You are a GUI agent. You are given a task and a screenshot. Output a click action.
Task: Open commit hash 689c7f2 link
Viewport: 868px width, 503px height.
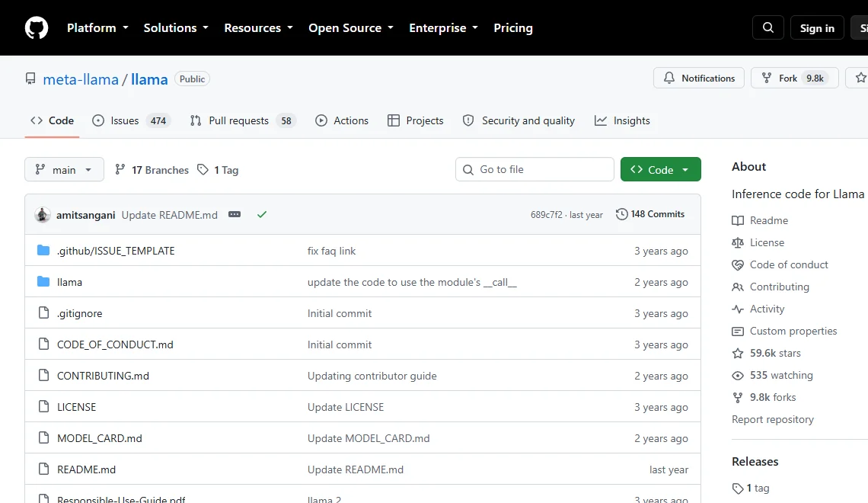coord(547,215)
